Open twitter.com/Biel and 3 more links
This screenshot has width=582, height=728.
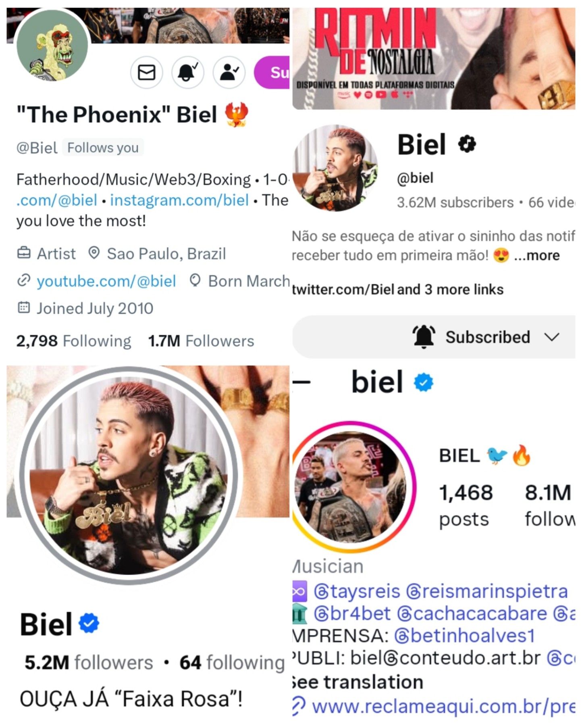click(x=398, y=290)
